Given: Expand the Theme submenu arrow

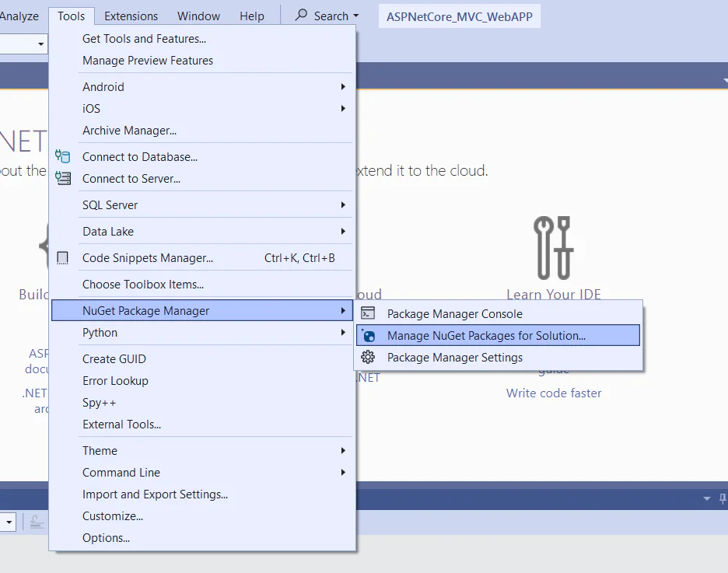Looking at the screenshot, I should point(343,450).
